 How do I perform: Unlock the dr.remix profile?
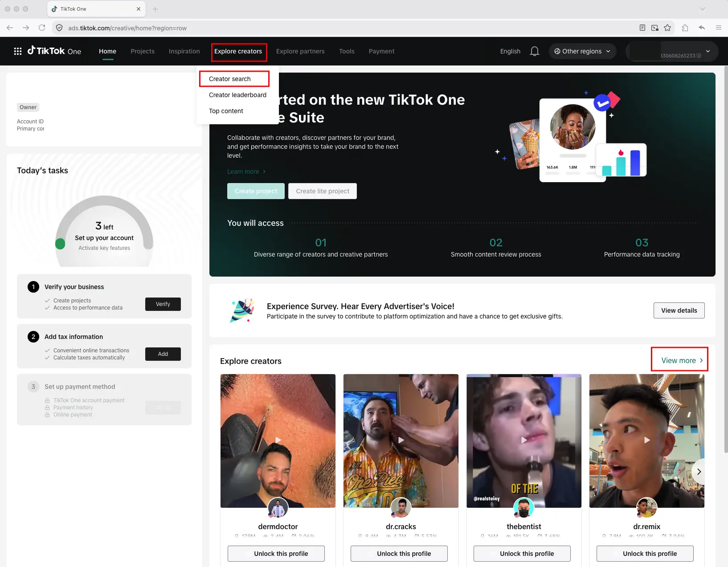pos(645,554)
